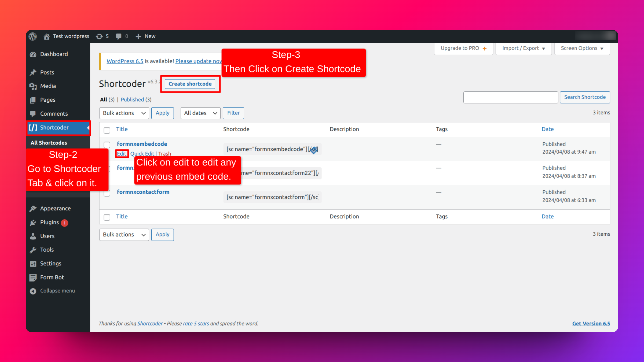Sort by the Title column header

pos(122,129)
